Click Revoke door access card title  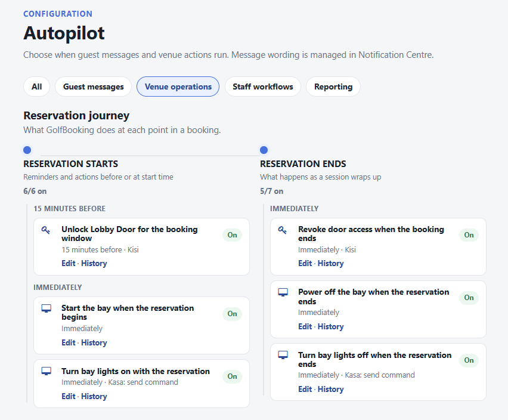click(371, 234)
